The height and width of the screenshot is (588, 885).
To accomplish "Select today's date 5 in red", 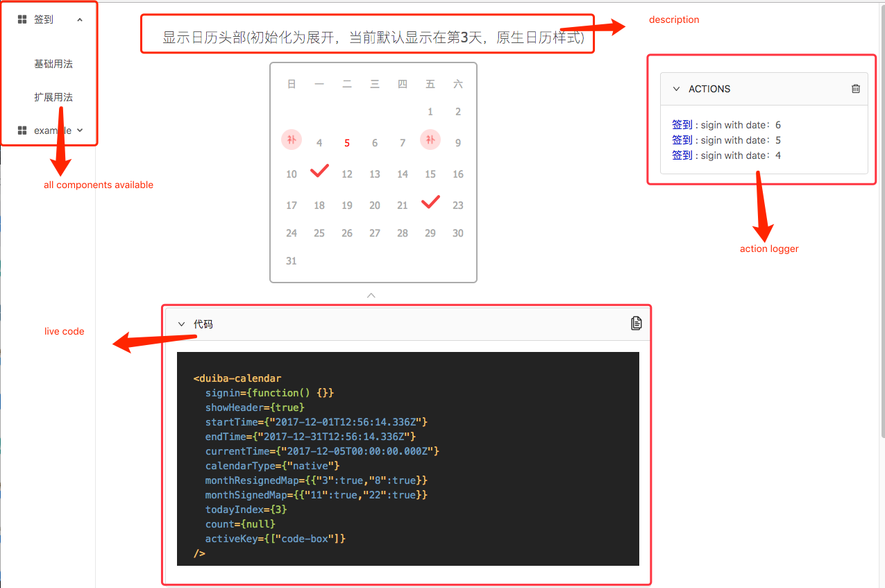I will click(347, 143).
